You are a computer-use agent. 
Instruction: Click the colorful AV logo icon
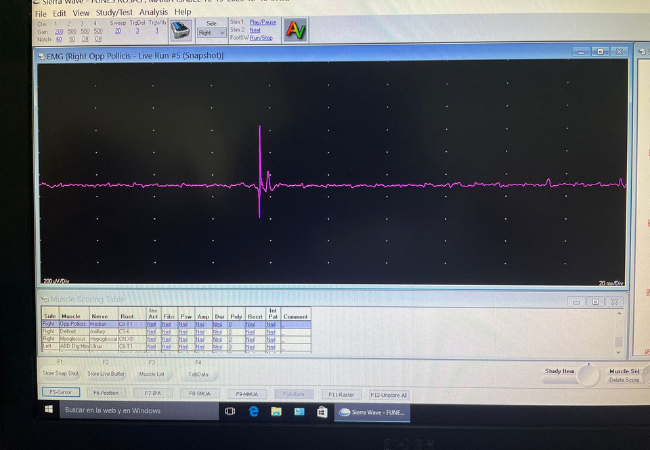295,30
